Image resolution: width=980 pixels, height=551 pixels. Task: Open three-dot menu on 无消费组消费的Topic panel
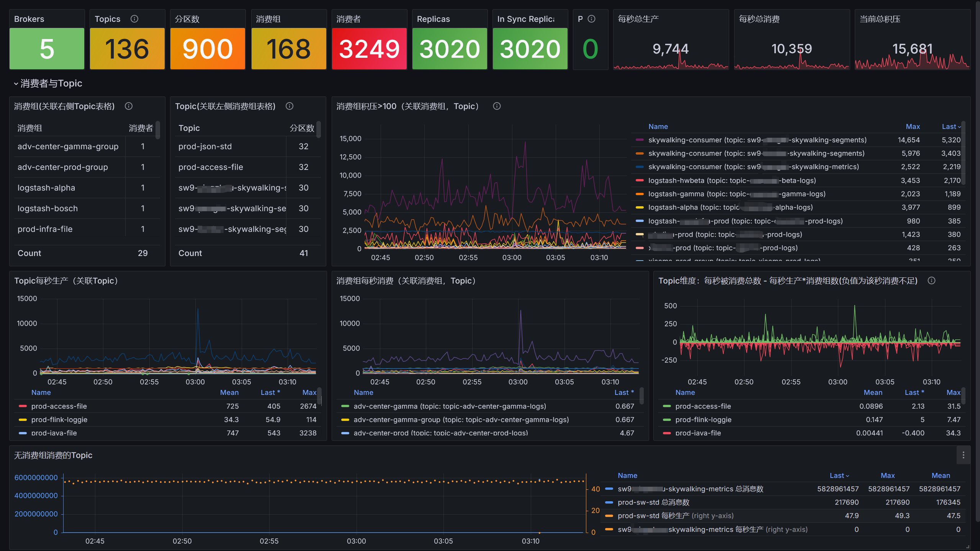pyautogui.click(x=963, y=455)
